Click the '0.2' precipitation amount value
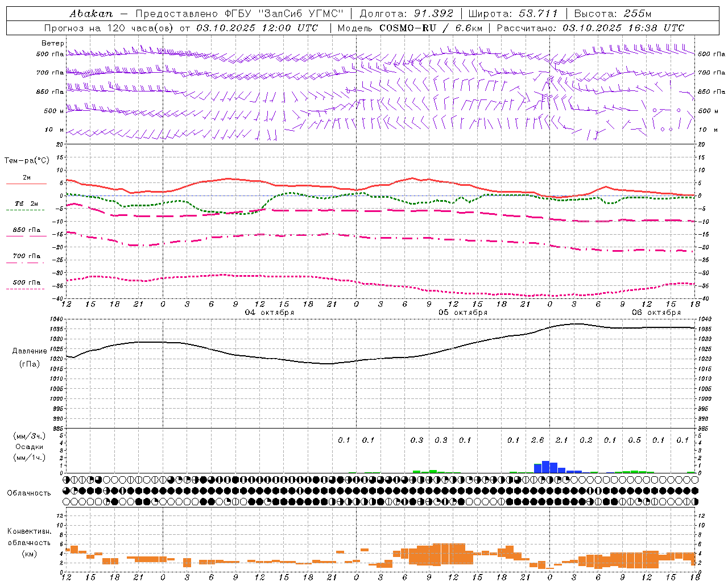Screen dimensions: 728x582 (586, 440)
